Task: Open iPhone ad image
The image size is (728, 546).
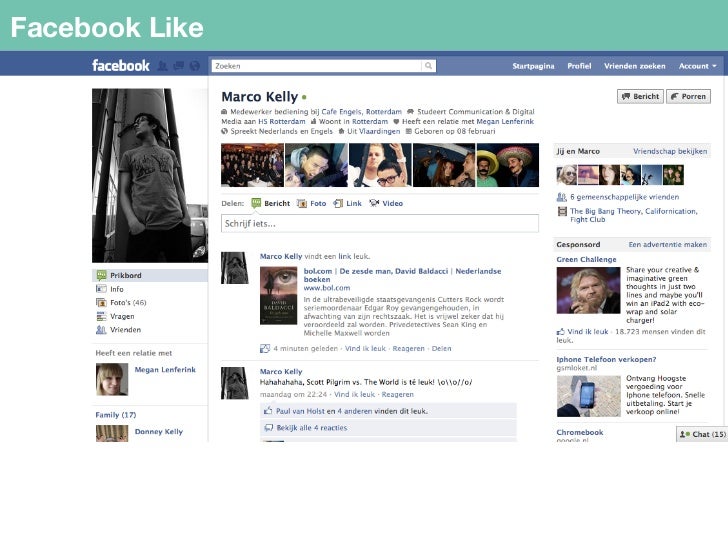Action: click(x=588, y=396)
